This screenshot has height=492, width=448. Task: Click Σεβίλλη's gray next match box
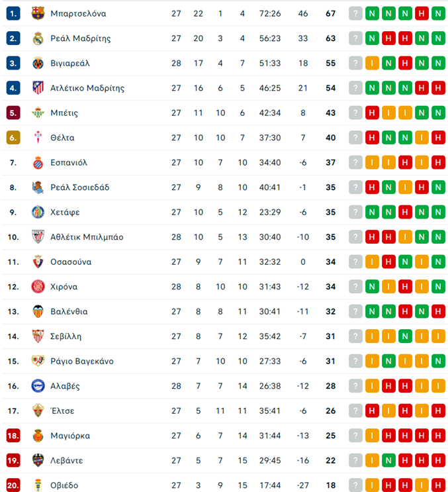pyautogui.click(x=356, y=336)
